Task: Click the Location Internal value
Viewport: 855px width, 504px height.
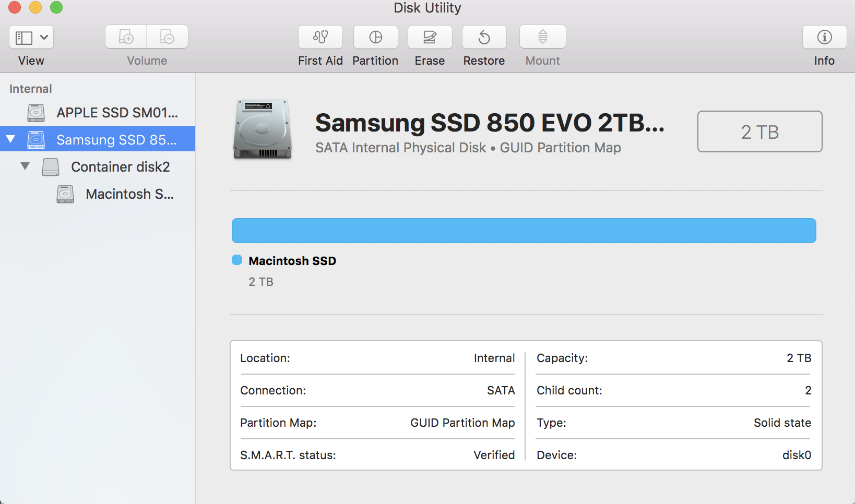Action: [x=494, y=358]
